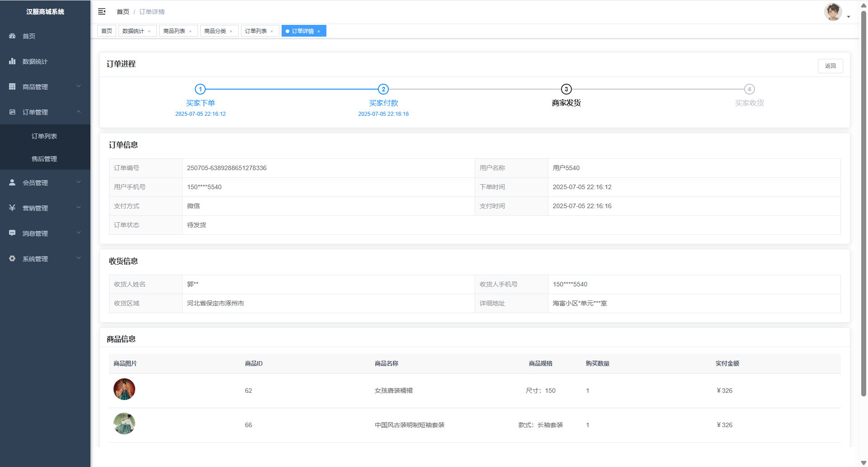Image resolution: width=868 pixels, height=467 pixels.
Task: Open the user avatar dropdown menu
Action: (x=836, y=12)
